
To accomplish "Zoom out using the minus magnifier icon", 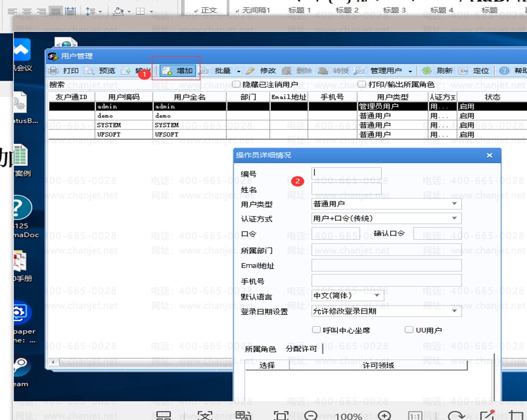I will click(311, 415).
